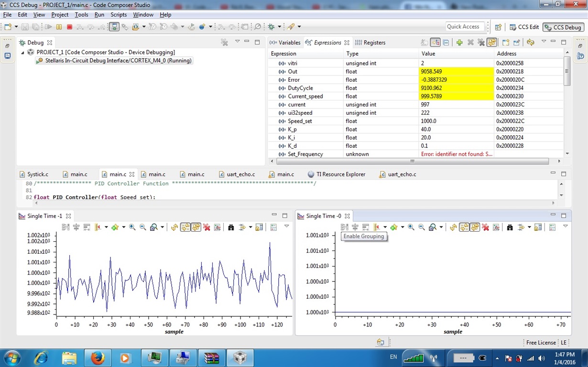
Task: Open the Run menu
Action: 99,15
